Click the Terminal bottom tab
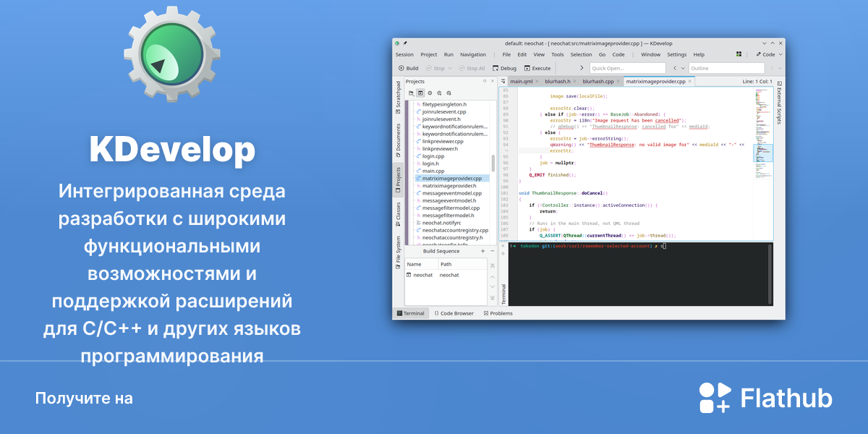 [x=410, y=313]
